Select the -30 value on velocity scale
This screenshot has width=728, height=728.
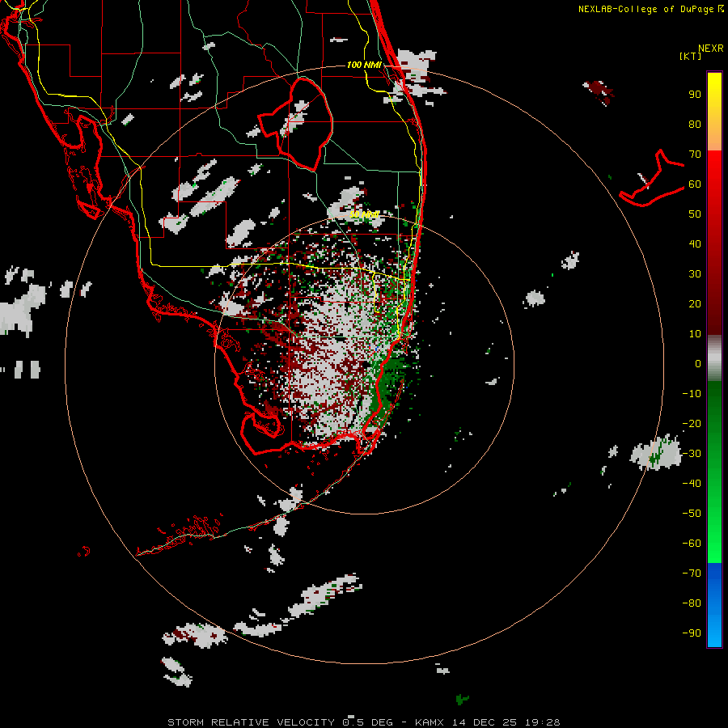click(692, 454)
